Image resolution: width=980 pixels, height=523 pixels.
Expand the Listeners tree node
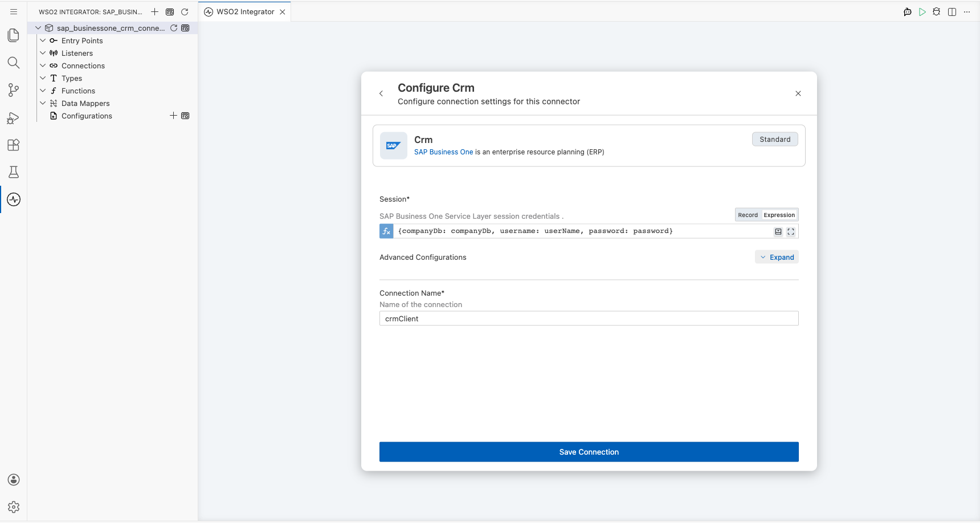tap(43, 53)
